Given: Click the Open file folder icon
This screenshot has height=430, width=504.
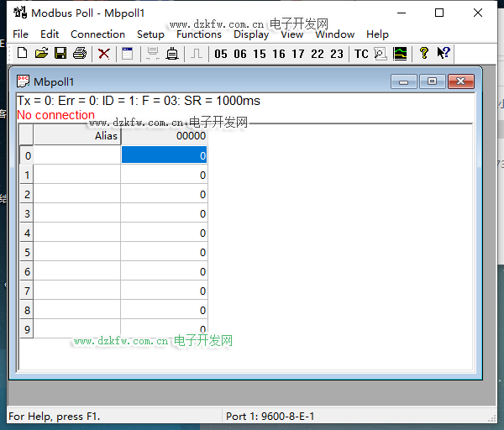Looking at the screenshot, I should point(41,54).
